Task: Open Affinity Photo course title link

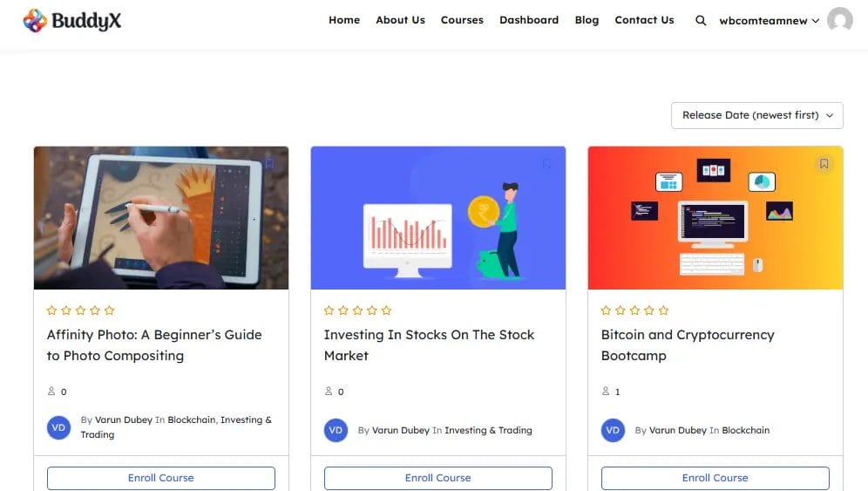Action: pos(154,344)
